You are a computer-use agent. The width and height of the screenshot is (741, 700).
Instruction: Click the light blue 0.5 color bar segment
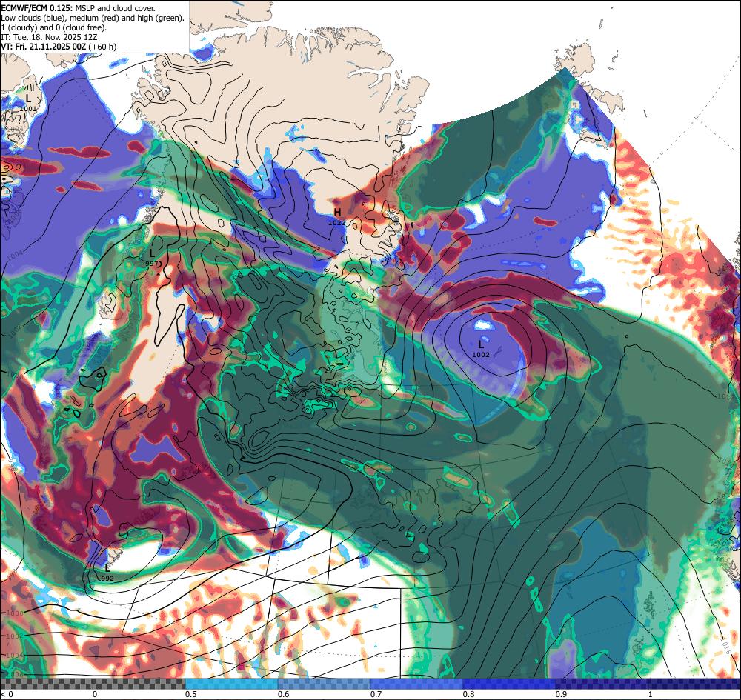[x=231, y=684]
